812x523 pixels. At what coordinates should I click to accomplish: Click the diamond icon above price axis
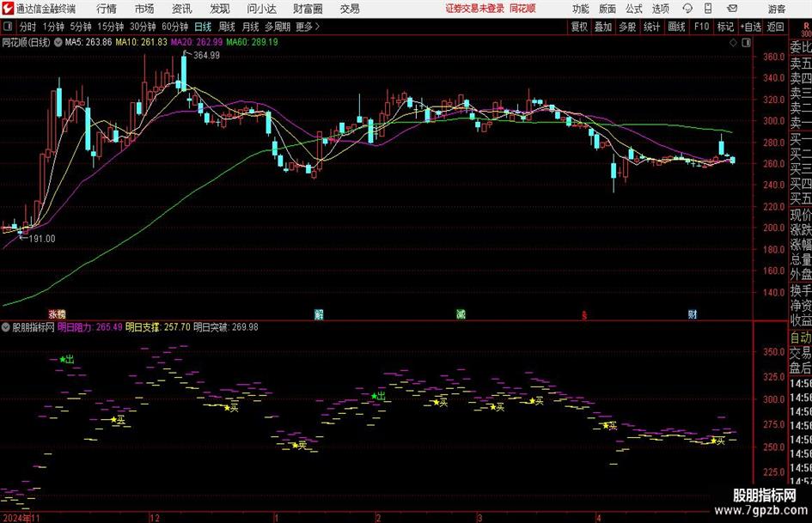pos(733,42)
